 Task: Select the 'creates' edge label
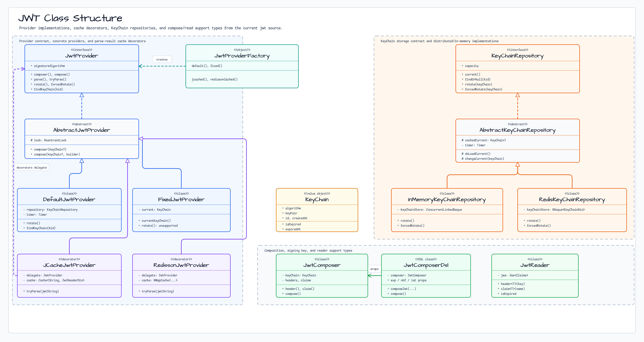[162, 60]
